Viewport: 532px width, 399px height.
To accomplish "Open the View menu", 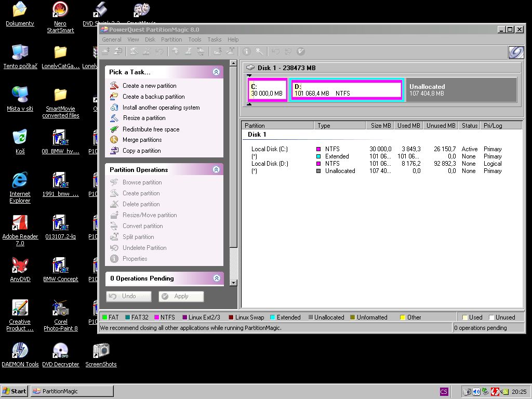I will click(133, 39).
